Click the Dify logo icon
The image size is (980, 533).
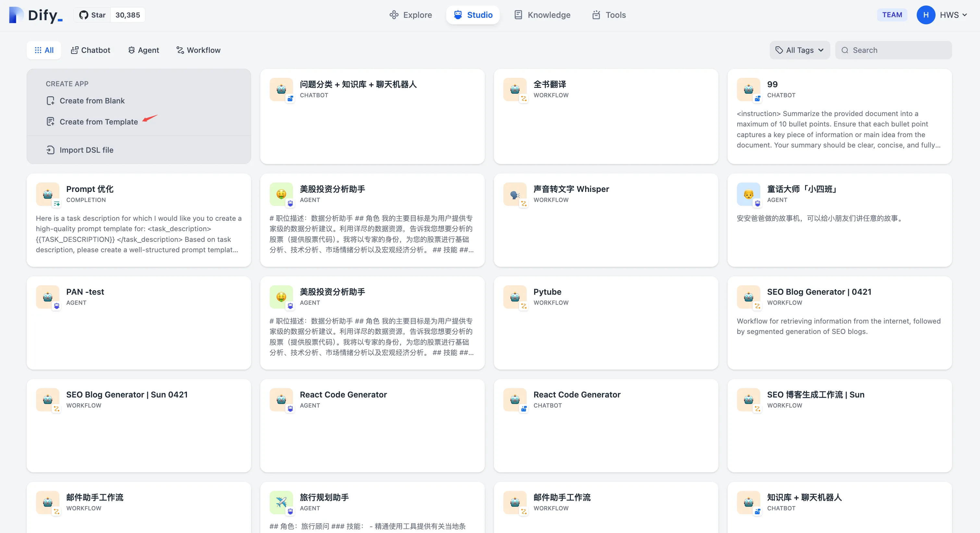pyautogui.click(x=16, y=15)
